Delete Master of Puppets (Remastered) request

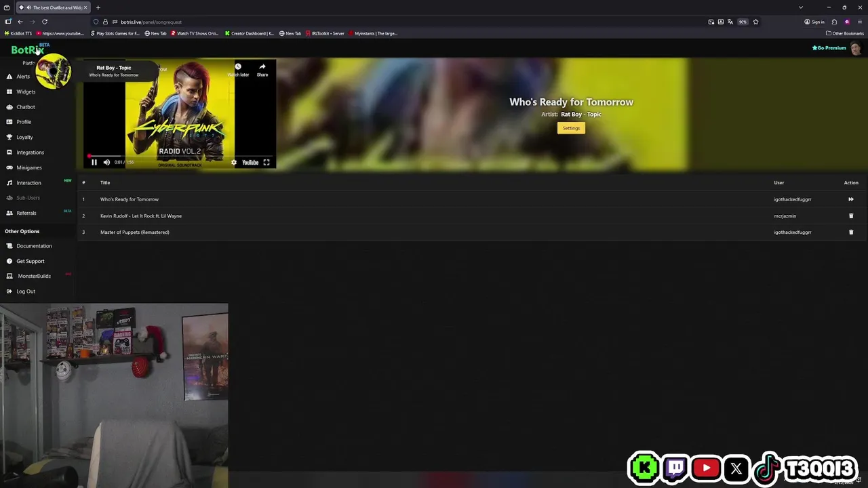tap(851, 232)
